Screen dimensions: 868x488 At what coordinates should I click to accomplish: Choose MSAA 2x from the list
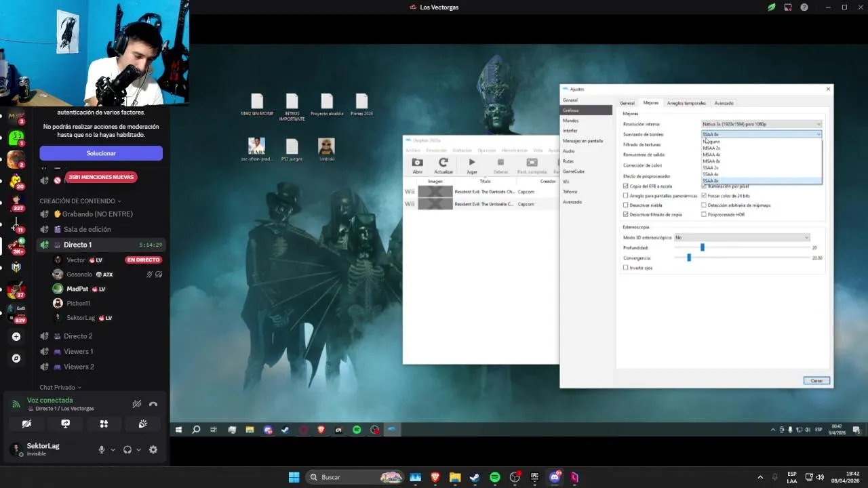click(x=761, y=148)
